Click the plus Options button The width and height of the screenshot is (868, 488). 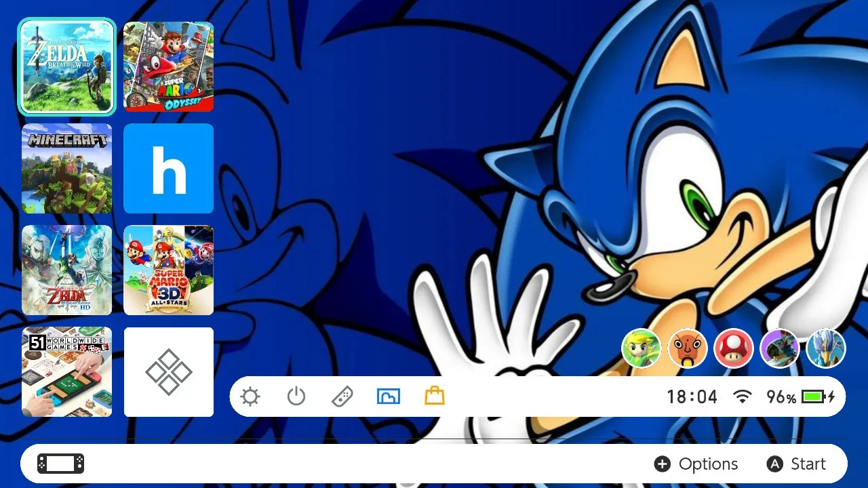pos(696,464)
